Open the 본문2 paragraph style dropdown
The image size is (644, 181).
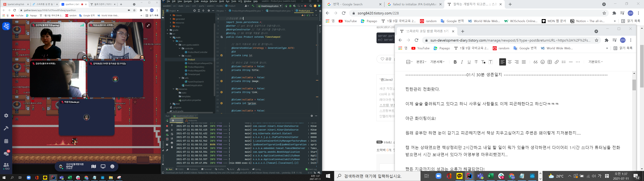[421, 62]
